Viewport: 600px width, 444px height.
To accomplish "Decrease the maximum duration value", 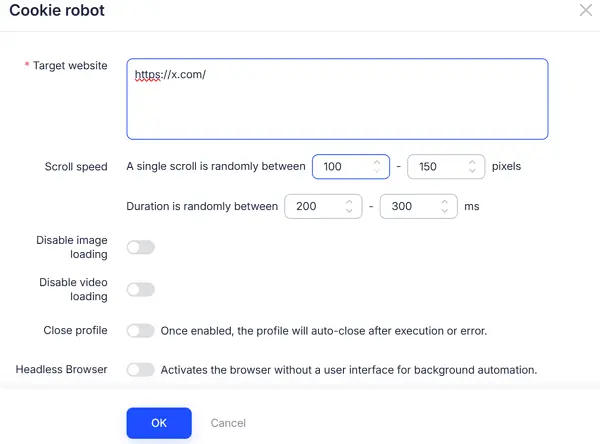I will [x=444, y=211].
